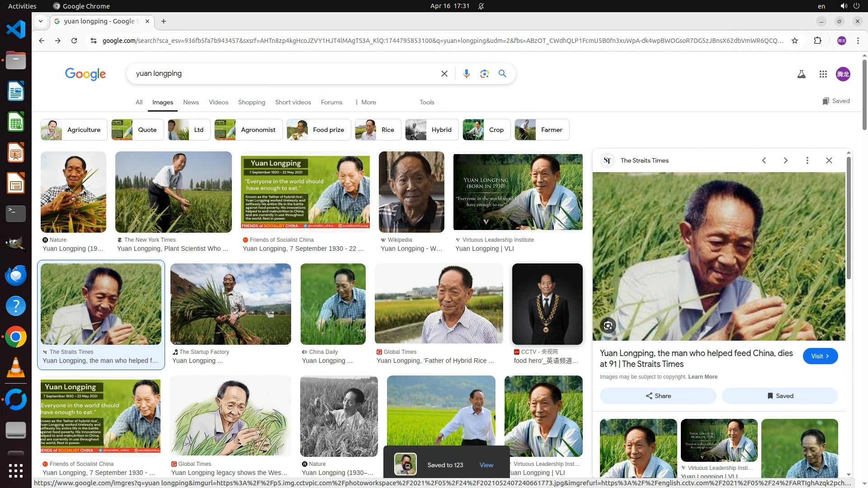
Task: Open the Wikipedia Yuan Longping thumbnail
Action: pos(411,192)
